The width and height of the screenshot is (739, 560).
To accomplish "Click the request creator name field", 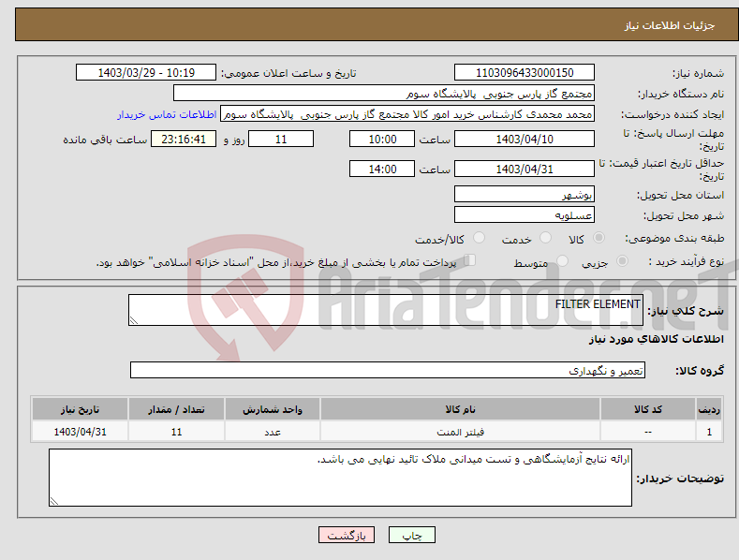I will (407, 114).
